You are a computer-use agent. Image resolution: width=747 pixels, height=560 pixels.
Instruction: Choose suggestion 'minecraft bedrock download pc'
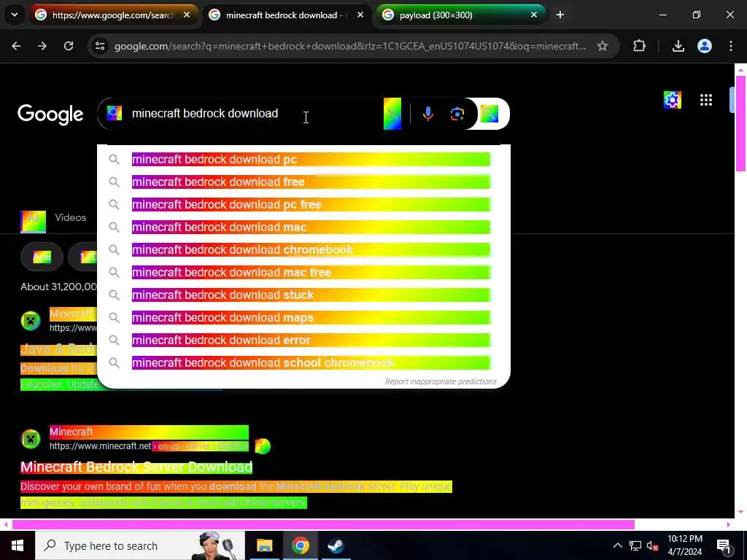tap(303, 160)
